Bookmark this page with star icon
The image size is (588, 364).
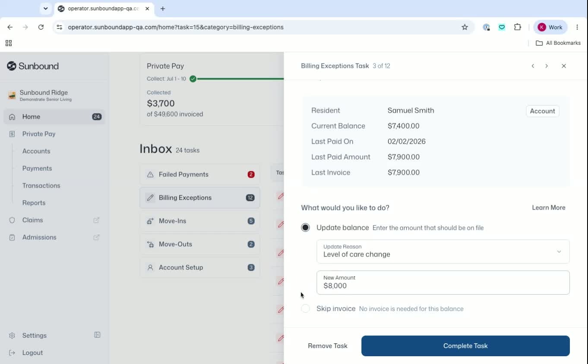[465, 27]
